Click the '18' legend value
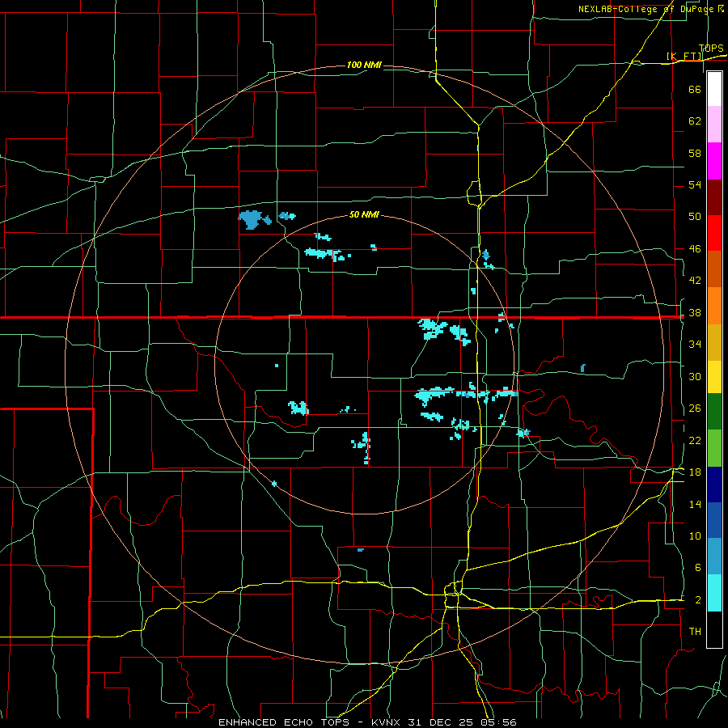Screen dimensions: 728x728 pos(695,472)
